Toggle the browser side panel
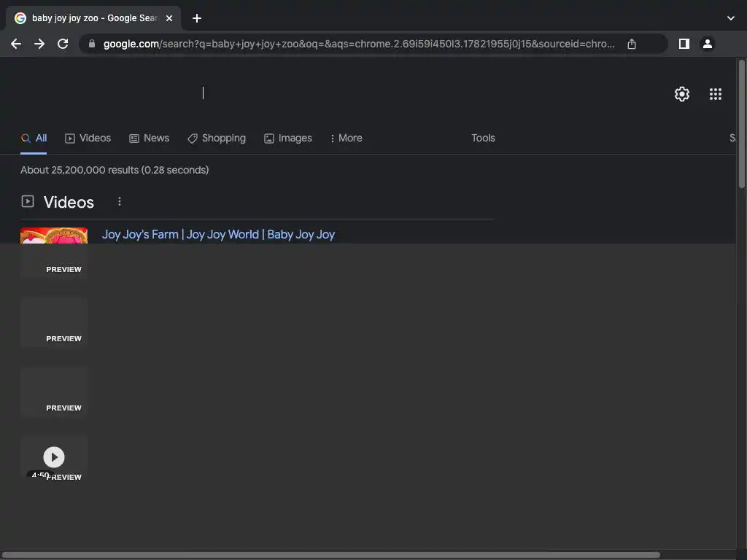Image resolution: width=747 pixels, height=560 pixels. coord(684,44)
